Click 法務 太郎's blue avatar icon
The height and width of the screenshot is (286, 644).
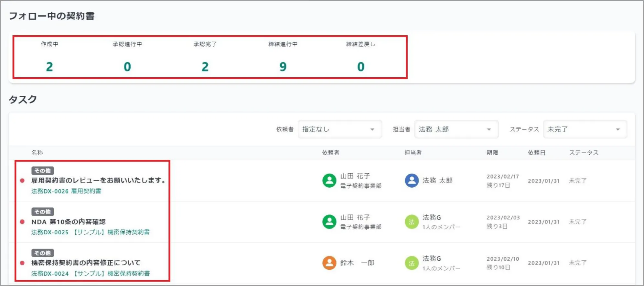(412, 181)
